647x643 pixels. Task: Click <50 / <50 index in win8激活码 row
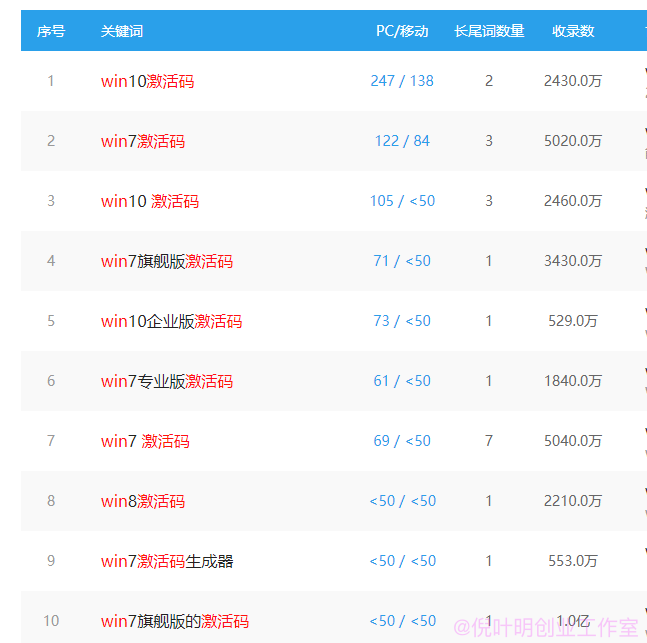(402, 501)
